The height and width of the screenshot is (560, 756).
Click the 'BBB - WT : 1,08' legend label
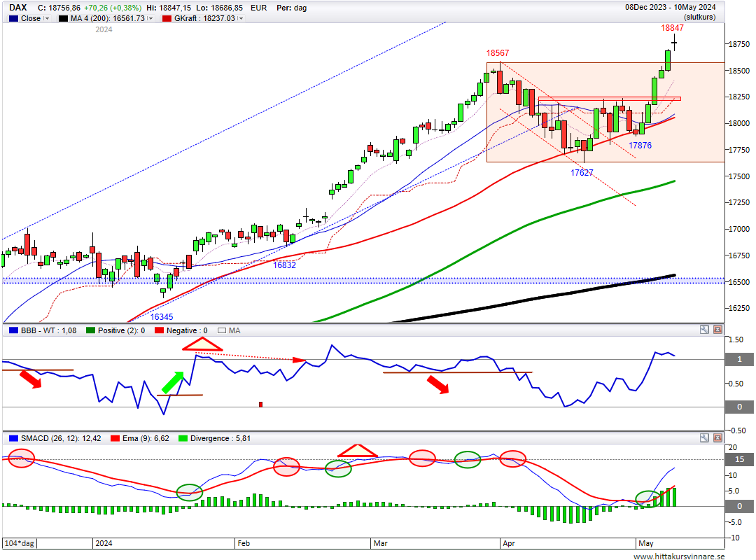click(x=49, y=330)
